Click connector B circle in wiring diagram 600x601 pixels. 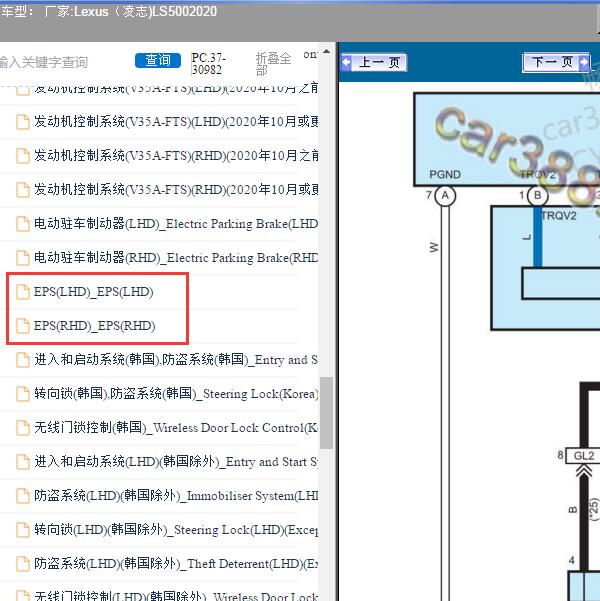pos(538,195)
